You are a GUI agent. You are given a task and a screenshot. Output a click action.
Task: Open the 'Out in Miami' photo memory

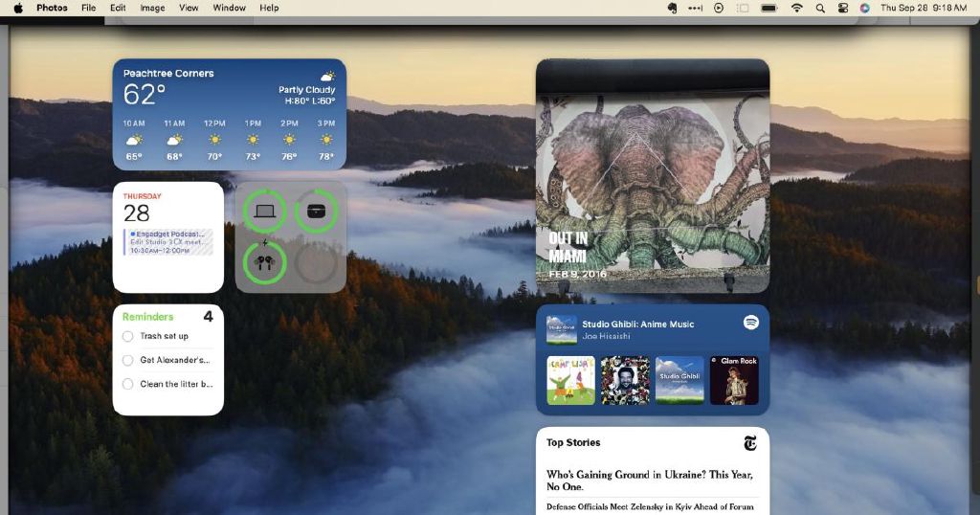tap(653, 176)
